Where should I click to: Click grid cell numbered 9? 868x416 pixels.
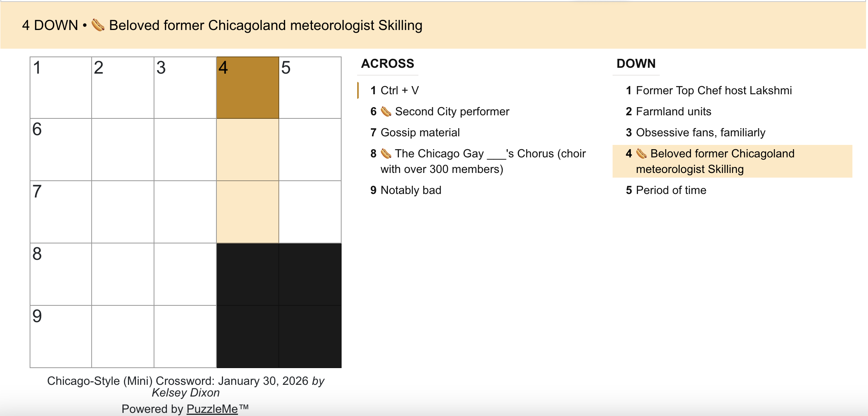(61, 337)
